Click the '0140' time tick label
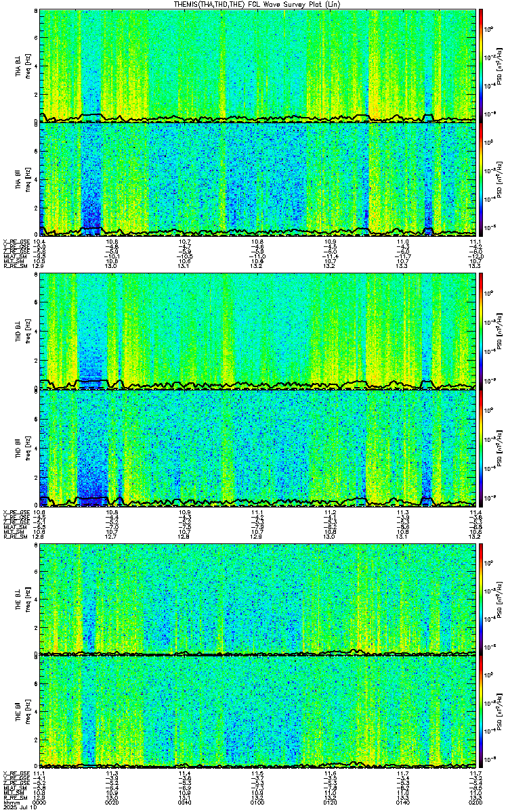The width and height of the screenshot is (508, 812). tap(402, 803)
